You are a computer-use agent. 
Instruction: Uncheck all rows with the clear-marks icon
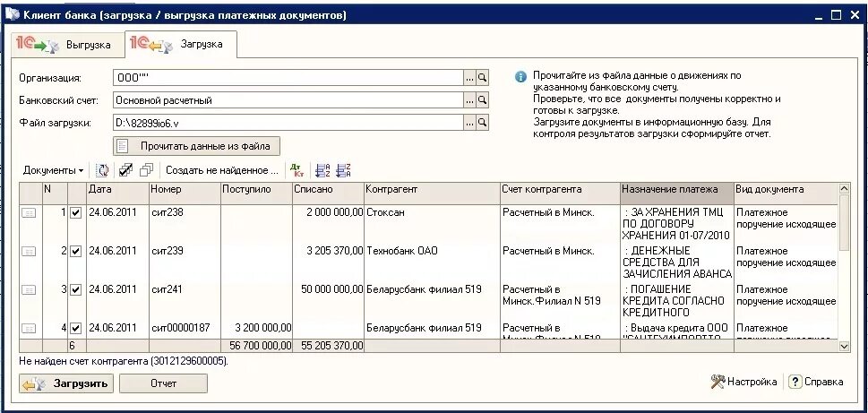146,170
